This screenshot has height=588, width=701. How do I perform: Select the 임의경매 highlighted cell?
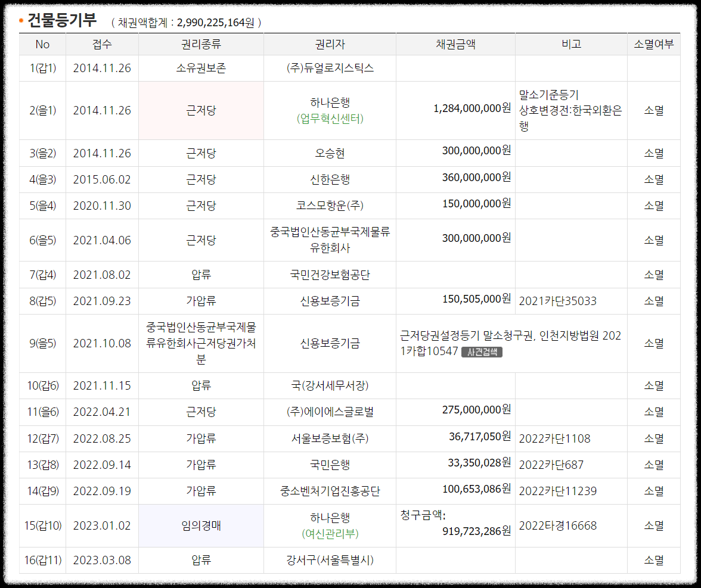tap(201, 525)
